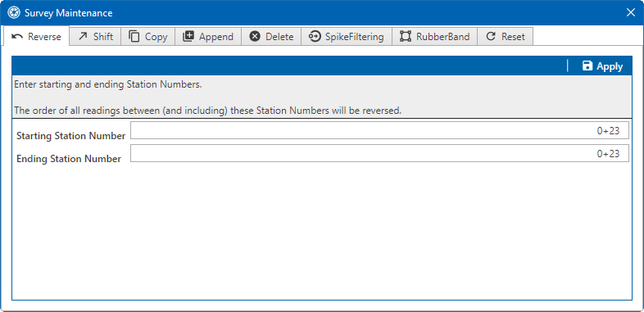Switch to the Shift tab
Screen dimensions: 644x312
pyautogui.click(x=95, y=37)
